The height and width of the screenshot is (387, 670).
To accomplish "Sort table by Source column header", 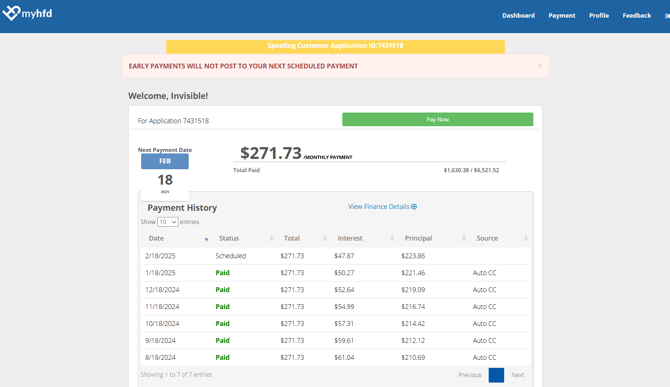I will pos(501,238).
